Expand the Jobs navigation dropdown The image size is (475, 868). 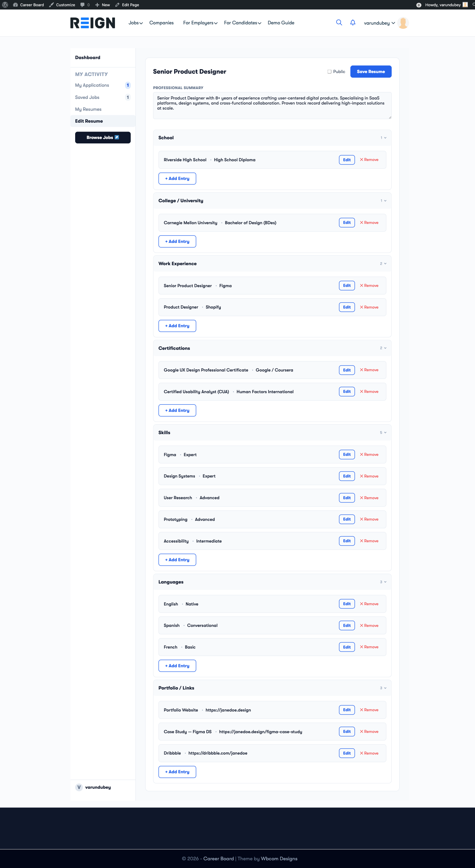pos(135,23)
